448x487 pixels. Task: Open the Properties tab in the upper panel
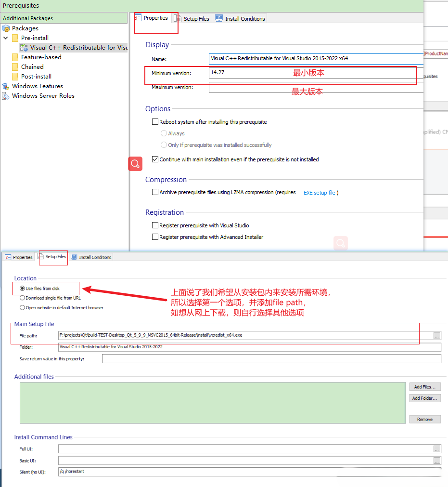click(x=152, y=18)
